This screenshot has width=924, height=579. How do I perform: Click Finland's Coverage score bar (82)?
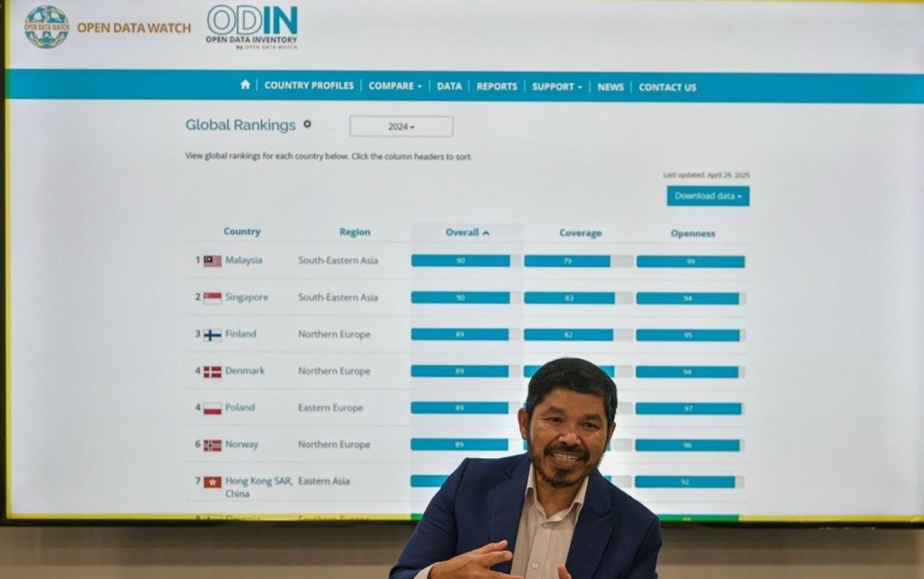click(x=578, y=335)
